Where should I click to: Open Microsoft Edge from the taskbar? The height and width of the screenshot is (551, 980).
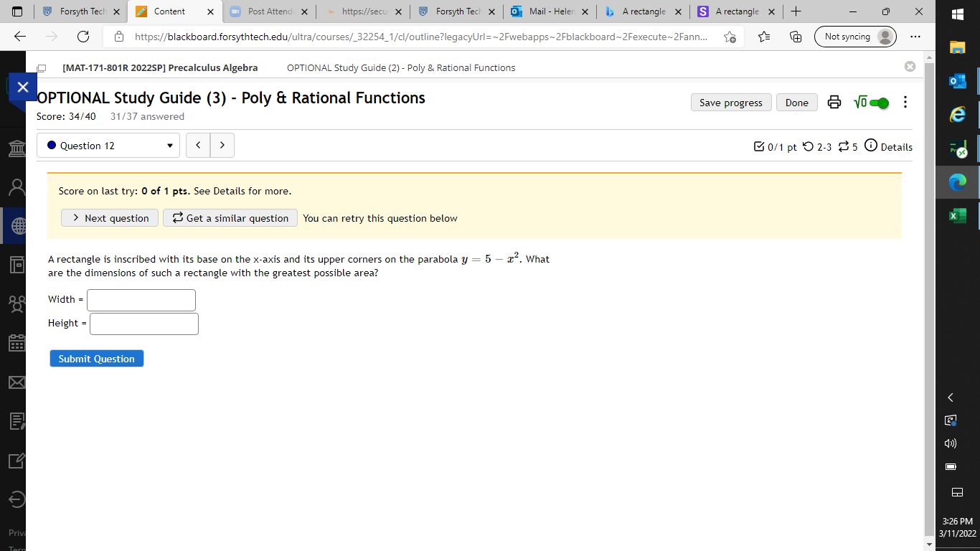[x=958, y=182]
